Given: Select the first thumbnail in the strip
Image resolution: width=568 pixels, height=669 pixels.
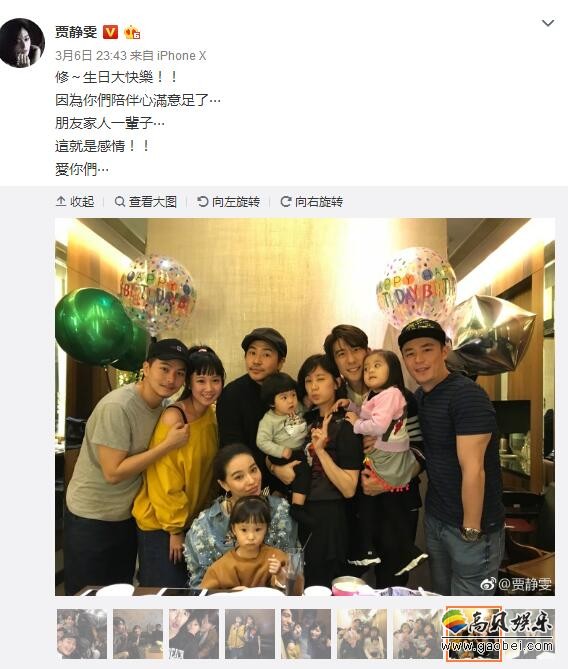Looking at the screenshot, I should 82,634.
